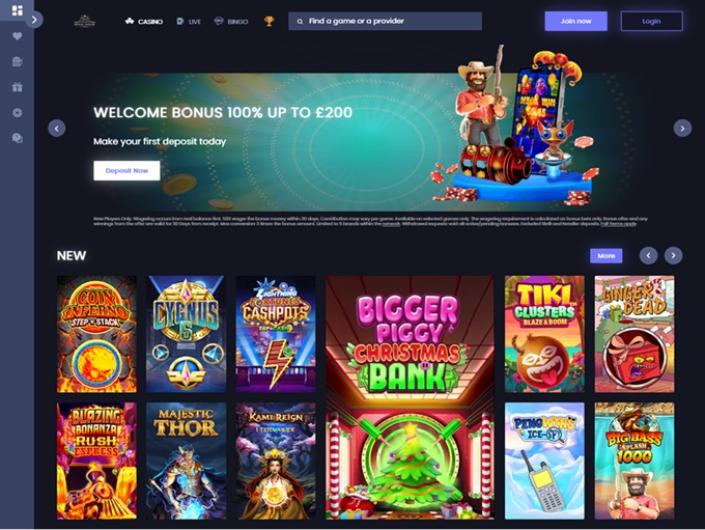Image resolution: width=705 pixels, height=530 pixels.
Task: Open the dashboard grid icon in sidebar
Action: (17, 10)
